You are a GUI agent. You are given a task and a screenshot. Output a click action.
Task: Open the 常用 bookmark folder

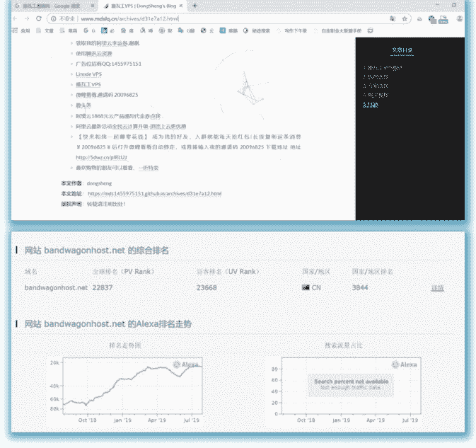(69, 31)
